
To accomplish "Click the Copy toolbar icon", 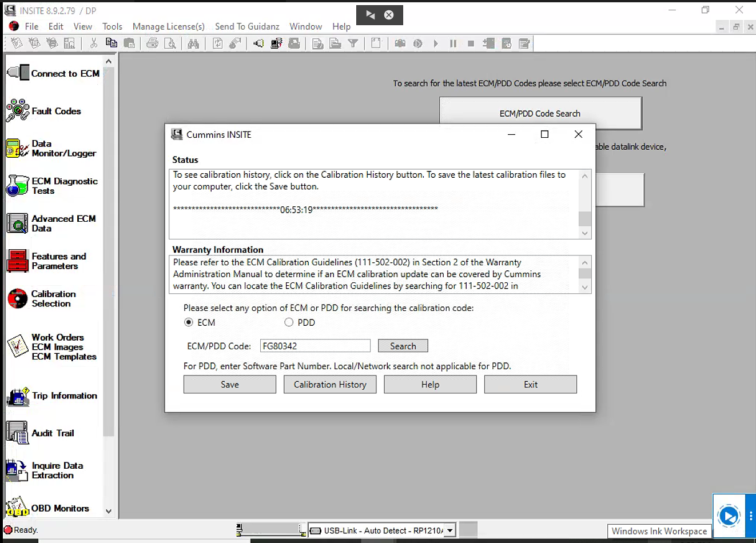I will tap(112, 43).
